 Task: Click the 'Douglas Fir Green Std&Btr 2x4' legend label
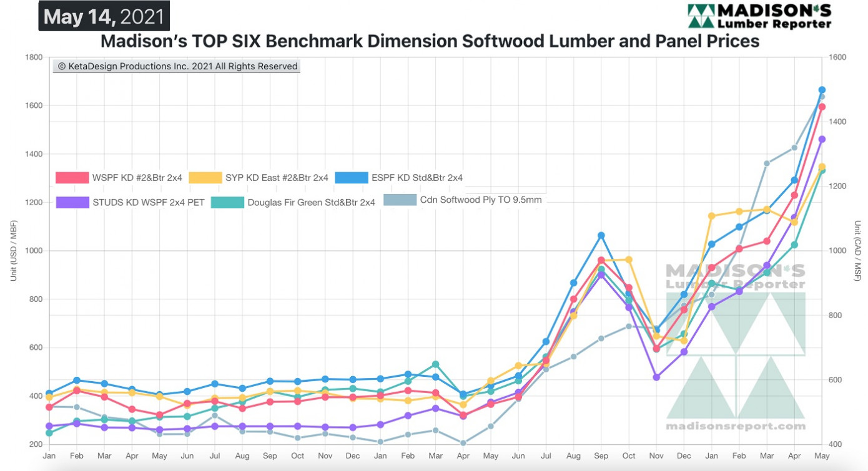coord(312,202)
